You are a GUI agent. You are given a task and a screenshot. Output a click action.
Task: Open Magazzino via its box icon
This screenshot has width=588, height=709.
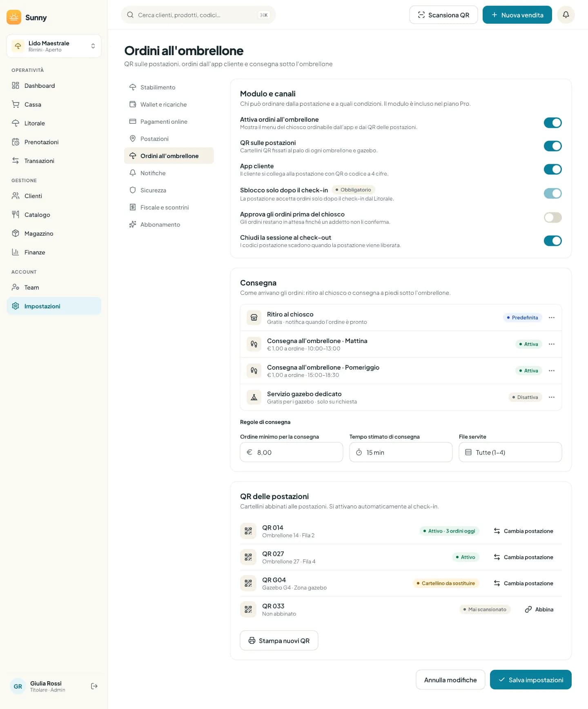point(16,233)
